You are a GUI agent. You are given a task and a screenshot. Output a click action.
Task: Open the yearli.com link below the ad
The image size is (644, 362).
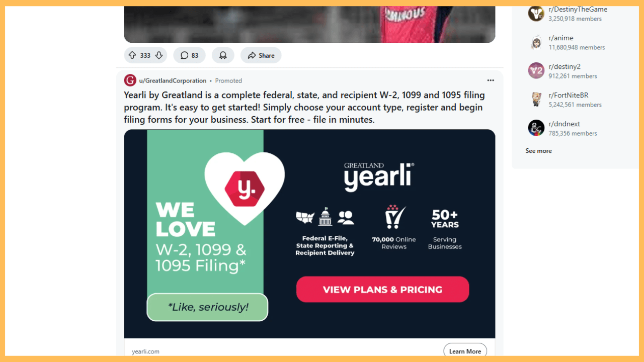(x=146, y=351)
